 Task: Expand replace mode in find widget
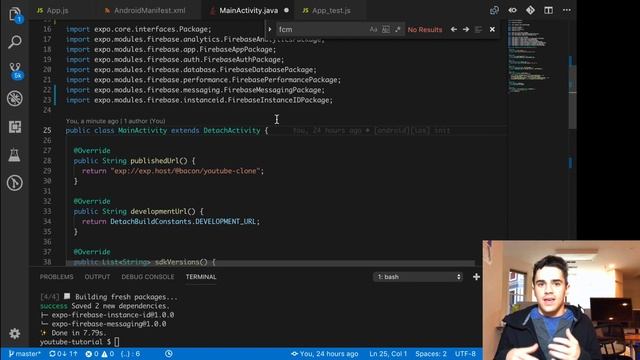(x=270, y=29)
